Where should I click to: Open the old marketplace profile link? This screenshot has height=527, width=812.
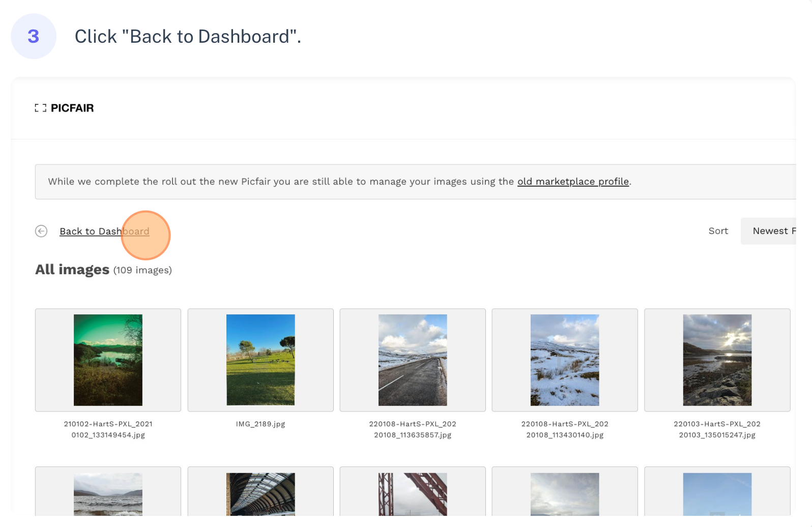[573, 182]
